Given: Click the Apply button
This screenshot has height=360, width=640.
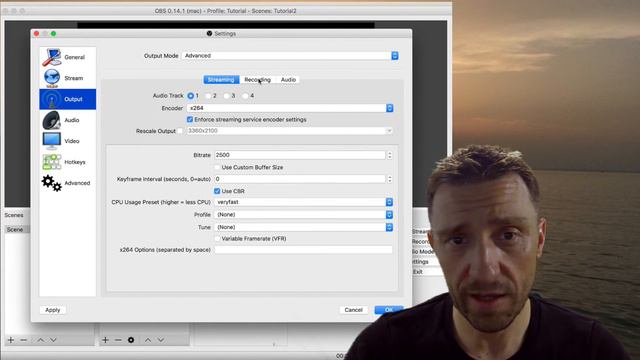Looking at the screenshot, I should point(53,310).
